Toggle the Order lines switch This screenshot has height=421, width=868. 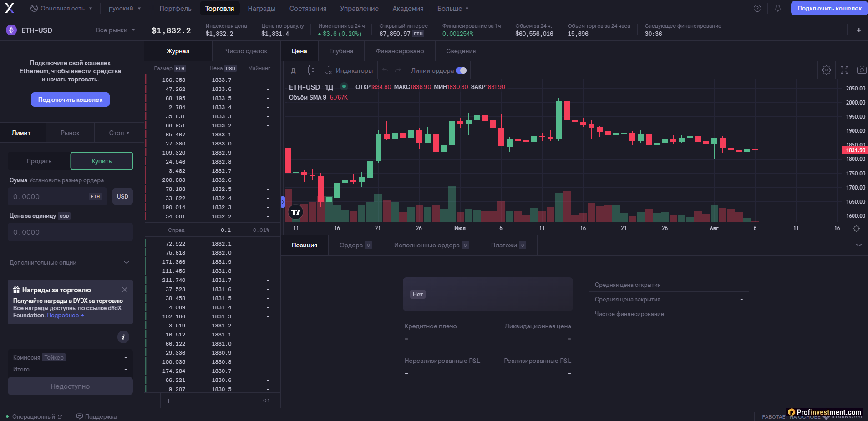[x=461, y=70]
